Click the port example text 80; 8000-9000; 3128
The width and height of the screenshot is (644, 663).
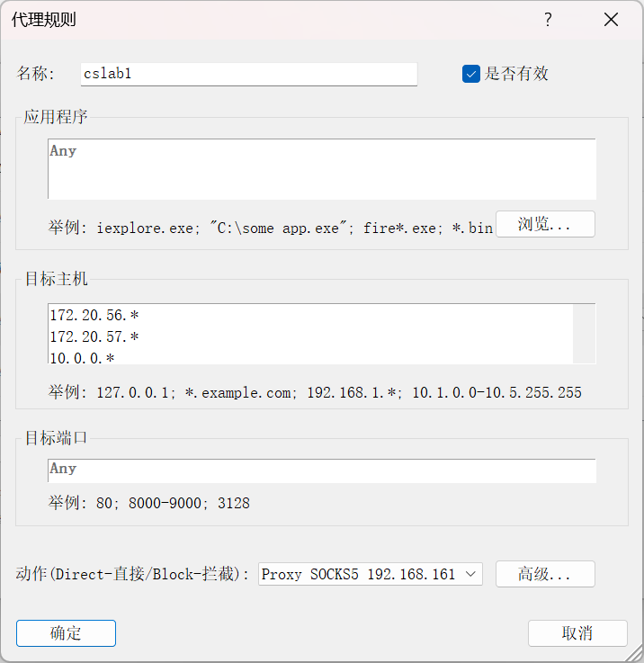173,503
